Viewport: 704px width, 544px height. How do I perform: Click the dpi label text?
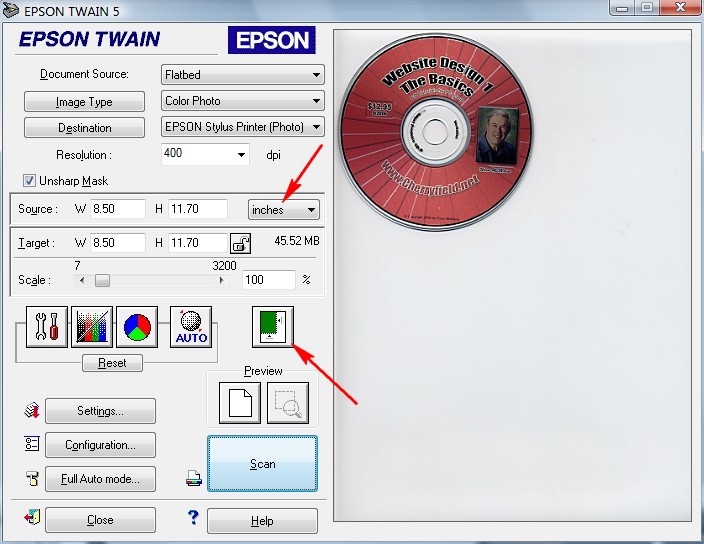coord(273,155)
